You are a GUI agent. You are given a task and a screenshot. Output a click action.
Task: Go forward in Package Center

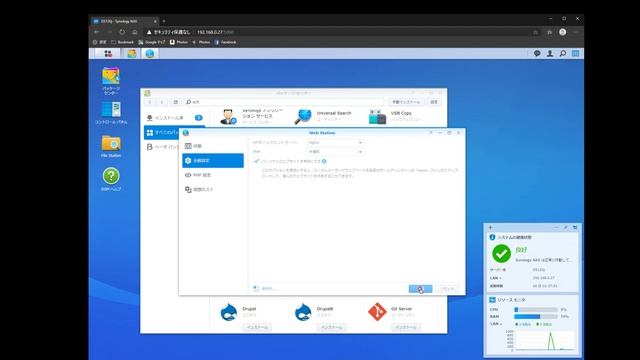[162, 102]
